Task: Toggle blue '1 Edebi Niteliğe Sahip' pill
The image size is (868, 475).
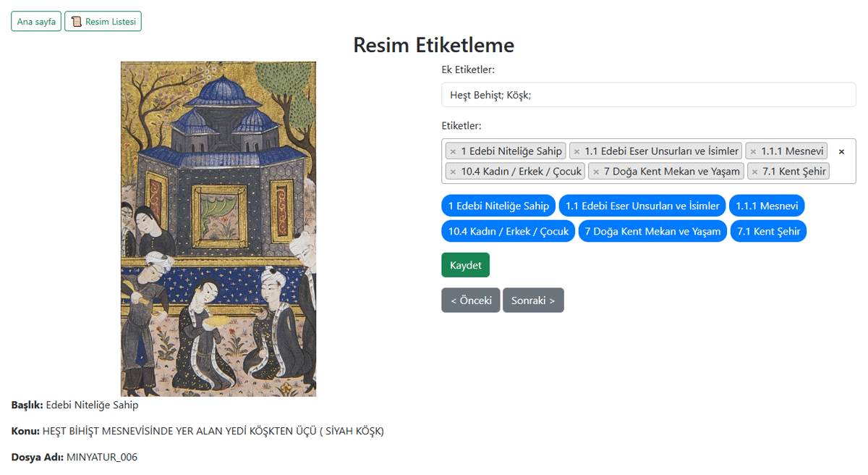Action: coord(498,206)
